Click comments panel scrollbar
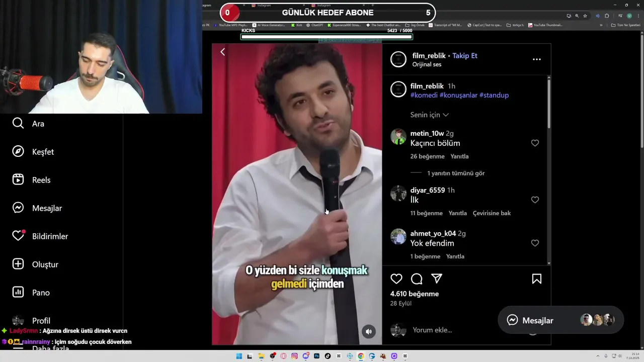Image resolution: width=644 pixels, height=362 pixels. tap(548, 103)
